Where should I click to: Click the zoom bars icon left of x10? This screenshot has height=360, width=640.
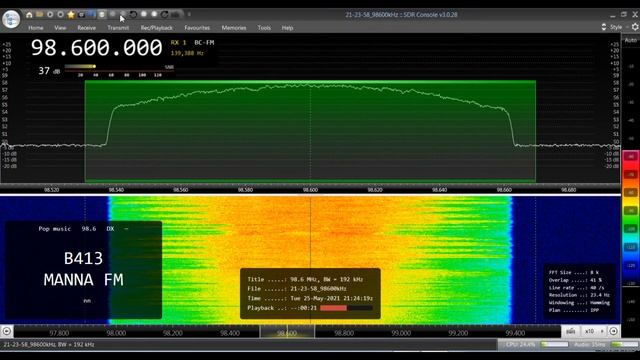click(x=571, y=331)
